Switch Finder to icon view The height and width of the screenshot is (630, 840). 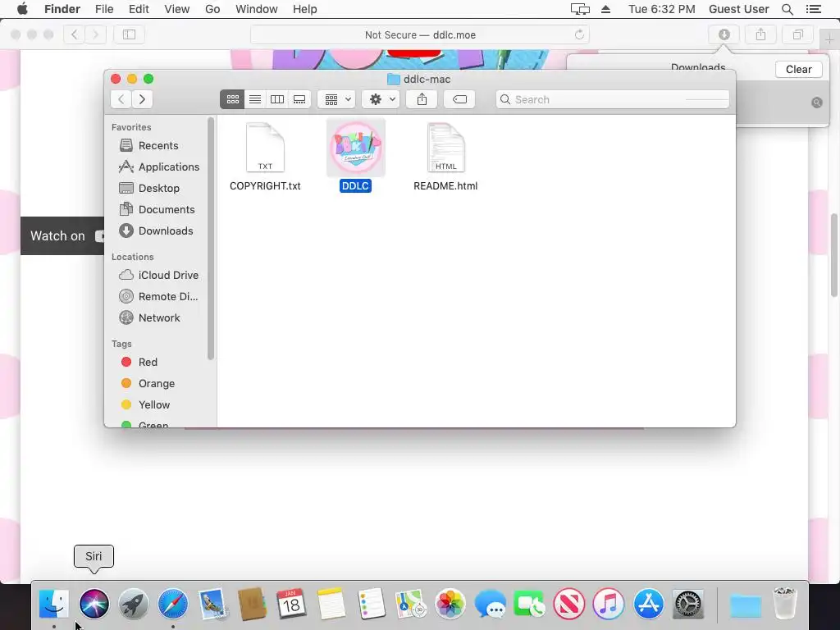(x=232, y=99)
